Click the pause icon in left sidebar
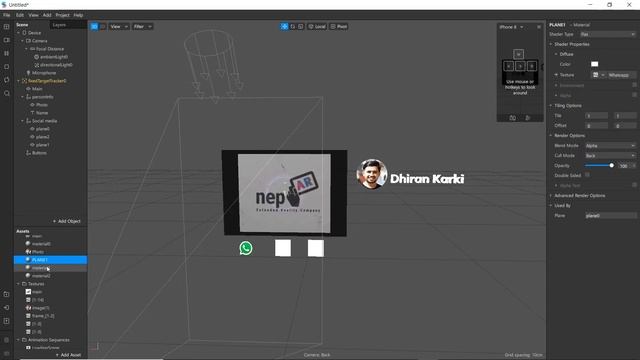640x360 pixels. click(6, 53)
